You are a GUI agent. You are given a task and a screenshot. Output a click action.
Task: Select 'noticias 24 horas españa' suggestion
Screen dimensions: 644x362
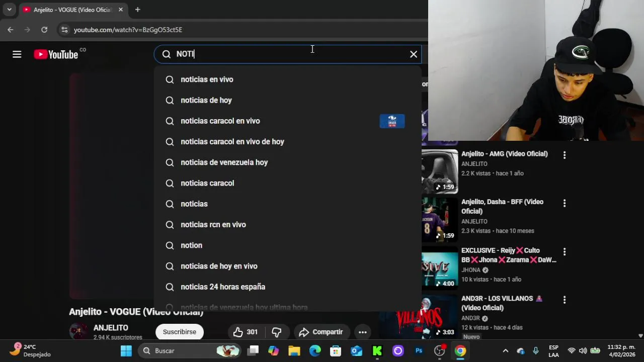(x=287, y=287)
